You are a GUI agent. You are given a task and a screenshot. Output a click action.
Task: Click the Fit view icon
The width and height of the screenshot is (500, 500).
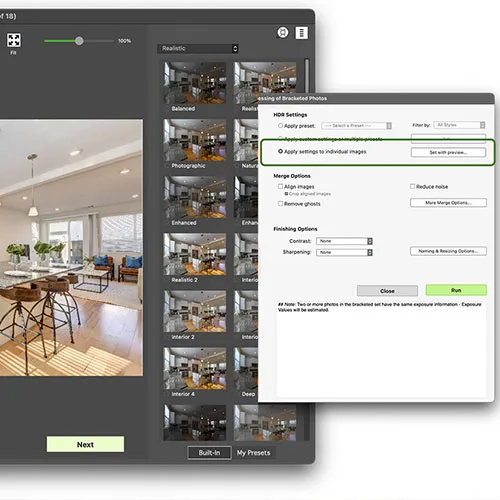[x=14, y=40]
